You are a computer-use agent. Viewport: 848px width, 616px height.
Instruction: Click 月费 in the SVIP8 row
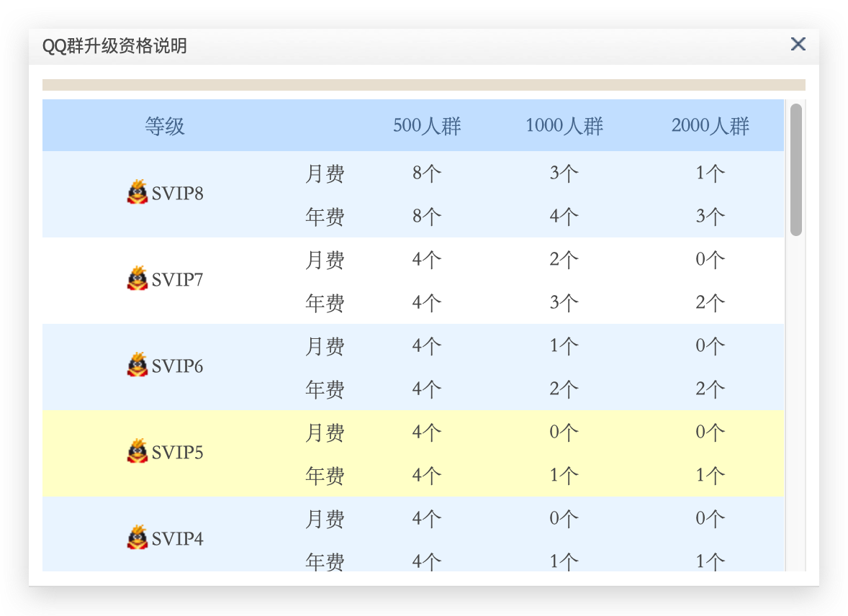tap(325, 173)
